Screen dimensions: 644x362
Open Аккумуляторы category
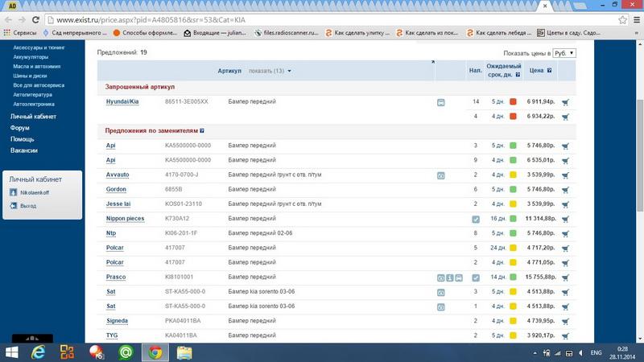31,57
